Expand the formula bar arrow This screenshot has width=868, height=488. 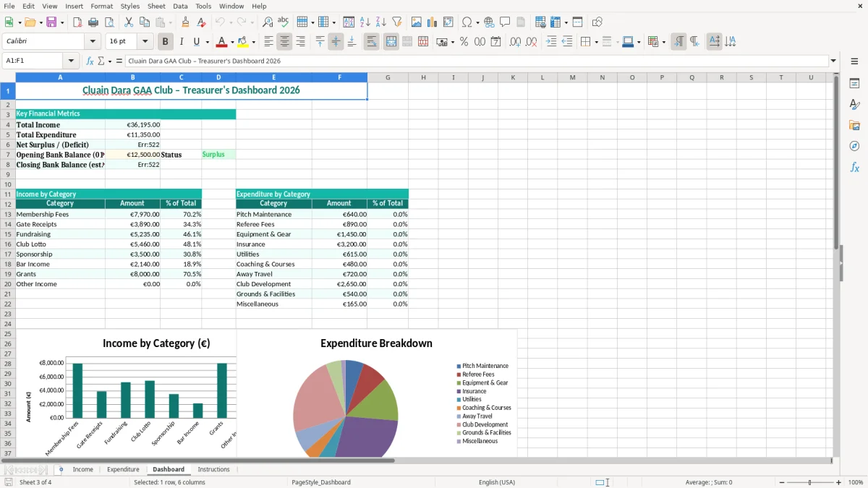pyautogui.click(x=833, y=61)
